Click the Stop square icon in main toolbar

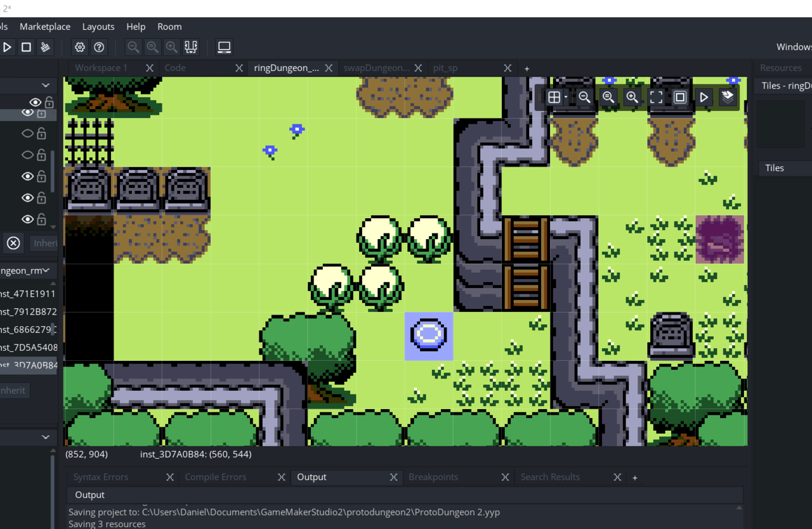tap(26, 47)
